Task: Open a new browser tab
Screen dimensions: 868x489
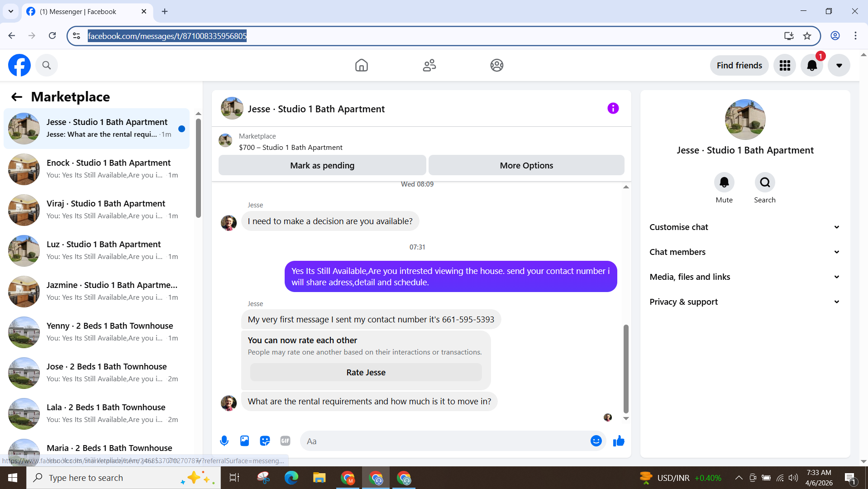Action: coord(165,12)
